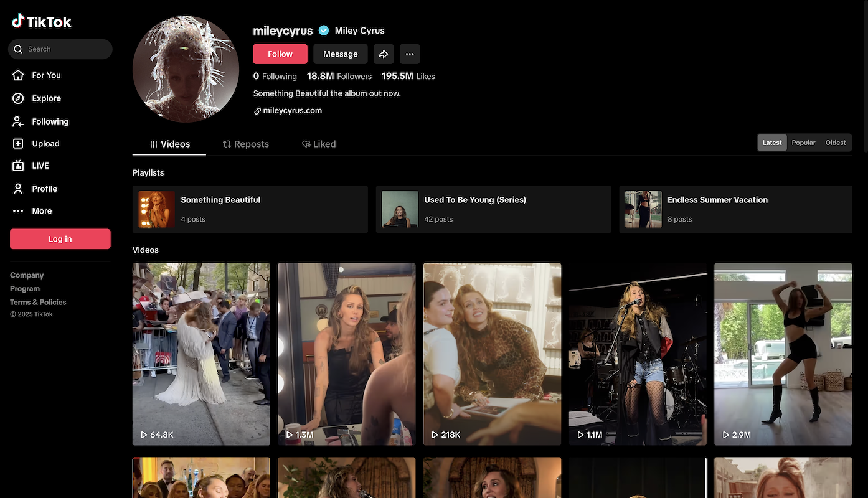The width and height of the screenshot is (868, 498).
Task: Open the Endless Summer Vacation playlist
Action: [735, 209]
